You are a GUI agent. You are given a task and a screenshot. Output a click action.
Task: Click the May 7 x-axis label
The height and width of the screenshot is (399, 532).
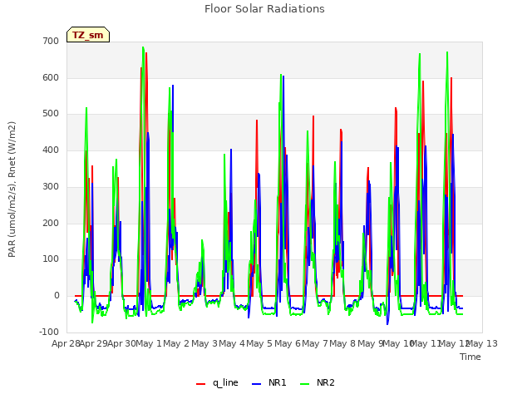(315, 343)
